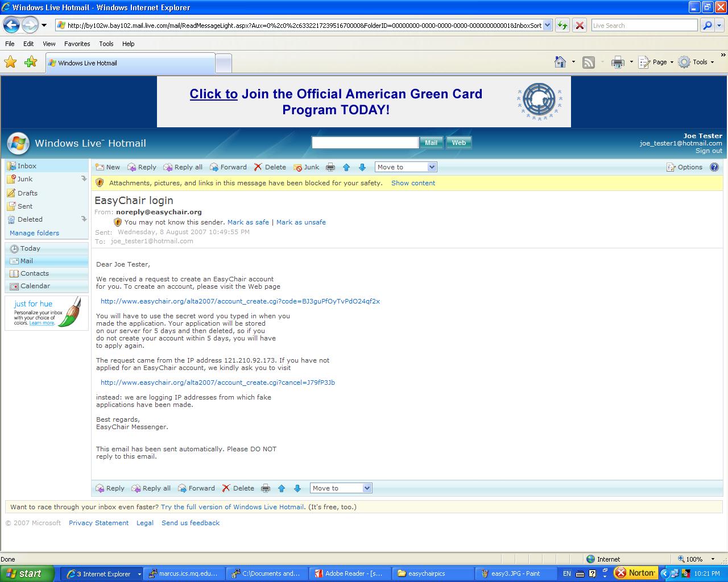Click Forward in the top toolbar
Image resolution: width=728 pixels, height=582 pixels.
pyautogui.click(x=228, y=167)
